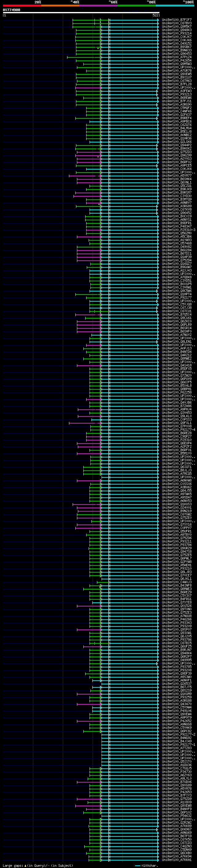Select the UniRef100_Q944P2 label
This screenshot has height=868, width=197.
tap(176, 145)
